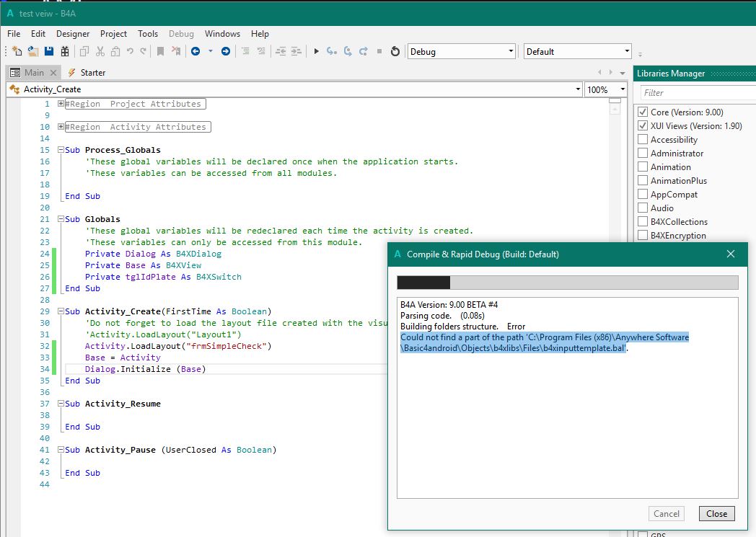Image resolution: width=756 pixels, height=537 pixels.
Task: Click the navigate forward arrow icon
Action: point(226,51)
